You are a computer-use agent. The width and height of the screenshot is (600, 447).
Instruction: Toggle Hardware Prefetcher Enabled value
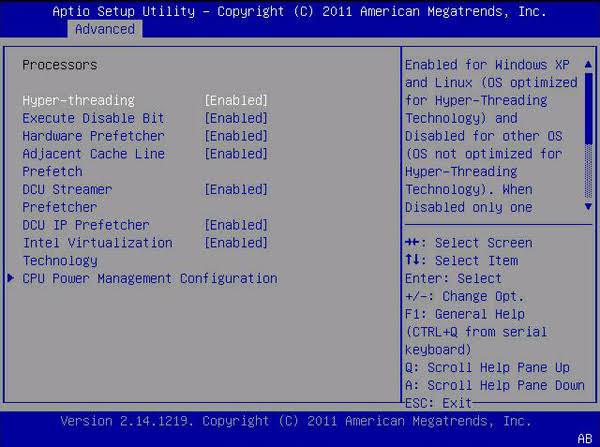point(236,136)
